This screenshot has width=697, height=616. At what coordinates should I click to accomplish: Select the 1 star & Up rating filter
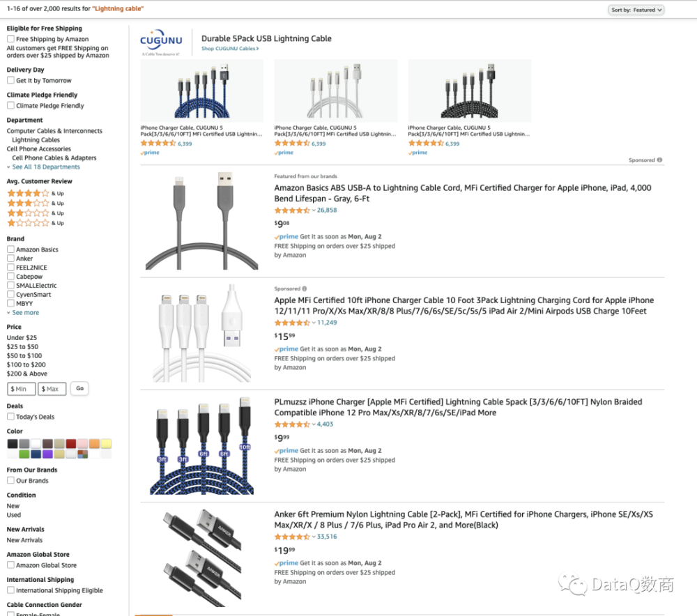36,223
